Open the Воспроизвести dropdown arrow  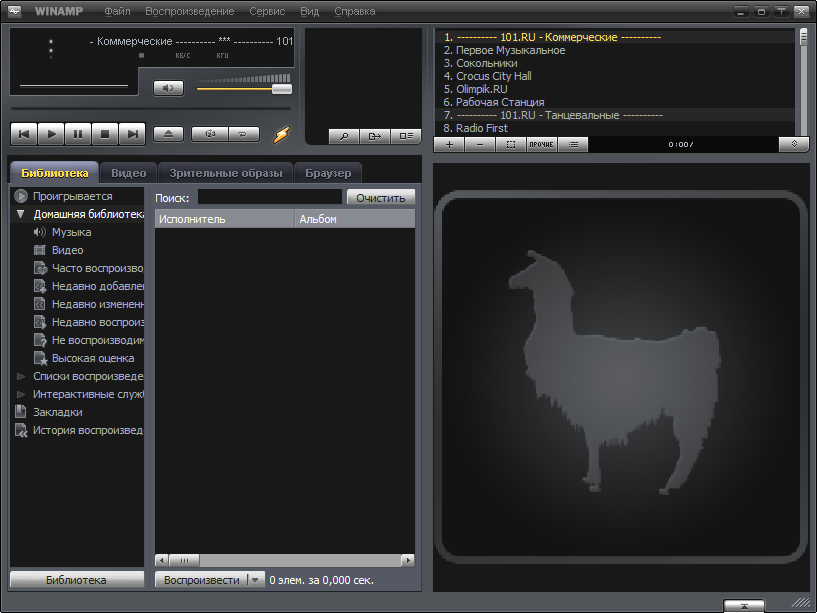[x=255, y=580]
